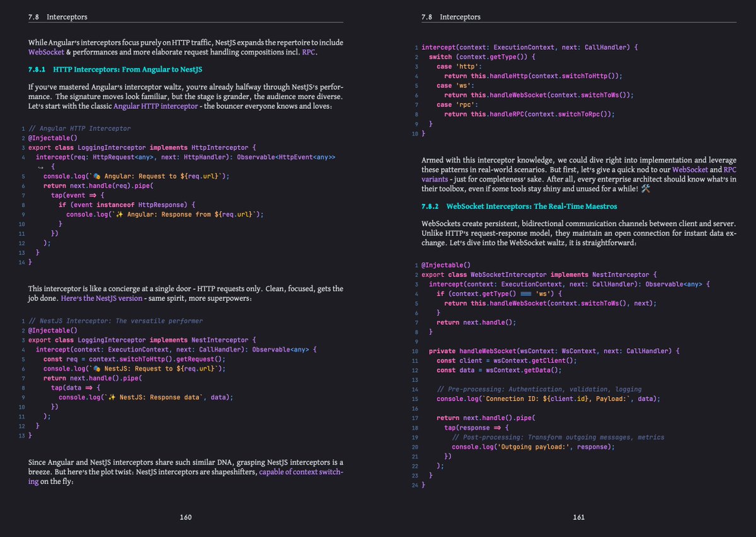Click 'export class LoggingInterceptor implements HttpInterceptor' line

142,147
